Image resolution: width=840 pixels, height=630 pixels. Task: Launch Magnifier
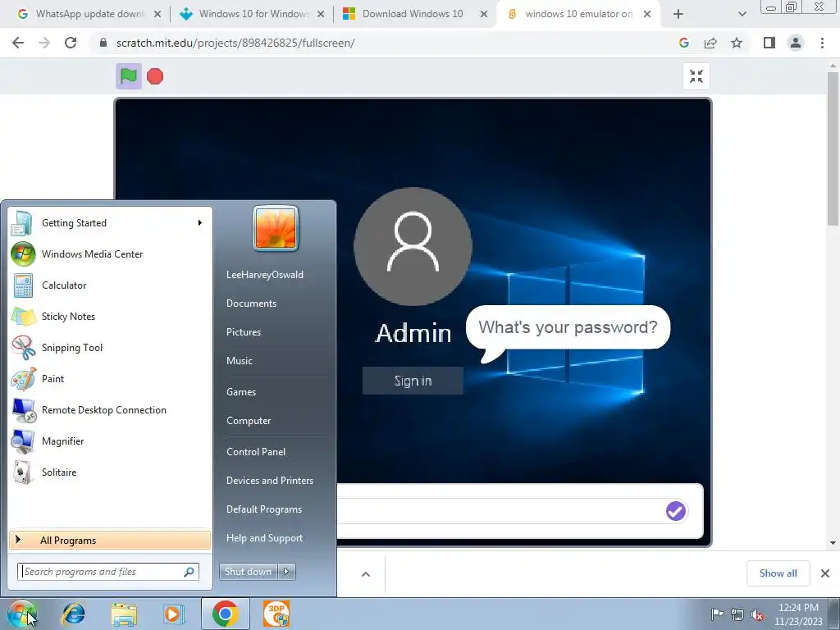(x=111, y=441)
